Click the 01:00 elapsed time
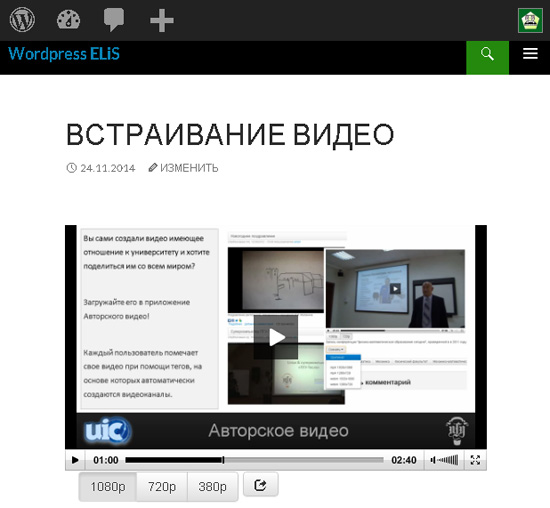Viewport: 550px width, 508px height. [x=106, y=460]
